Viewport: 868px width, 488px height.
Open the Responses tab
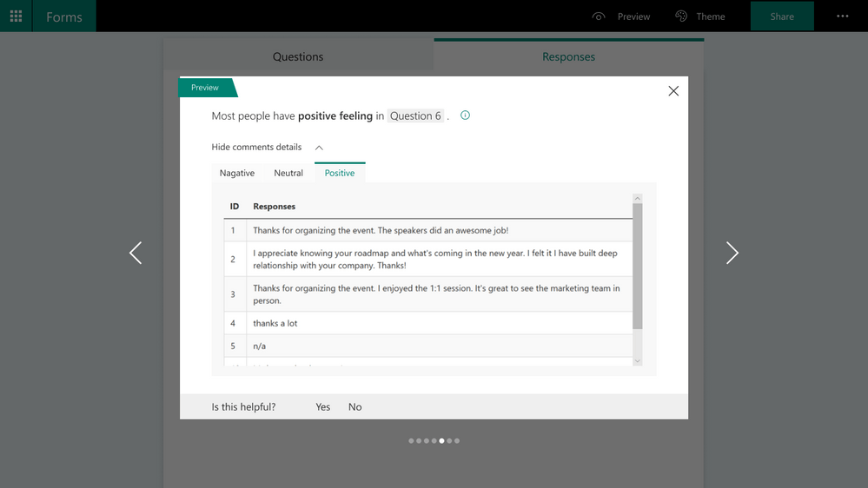click(568, 56)
